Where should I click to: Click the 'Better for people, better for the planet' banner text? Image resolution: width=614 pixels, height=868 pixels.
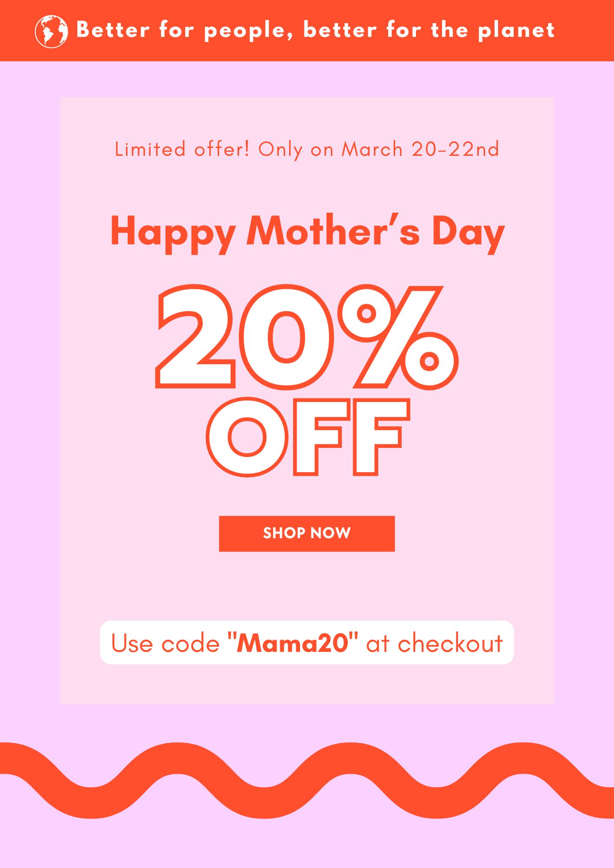[315, 30]
